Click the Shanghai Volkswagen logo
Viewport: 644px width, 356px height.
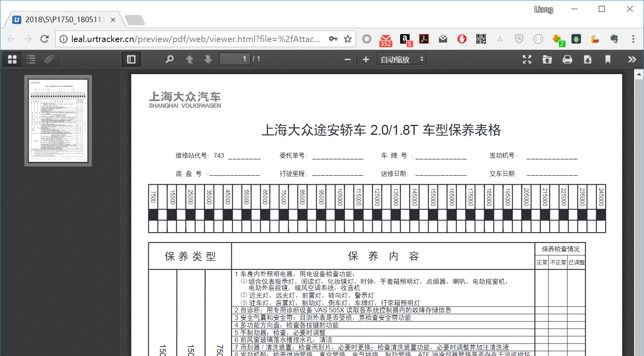pos(185,100)
